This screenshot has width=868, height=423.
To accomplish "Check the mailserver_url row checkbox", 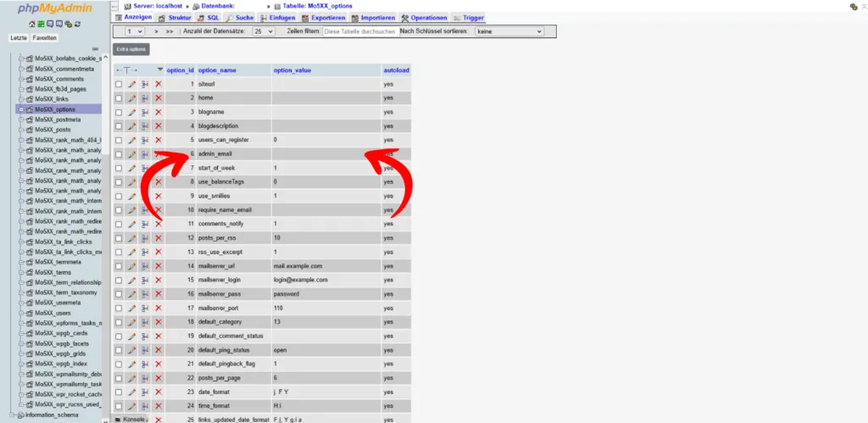I will (119, 266).
